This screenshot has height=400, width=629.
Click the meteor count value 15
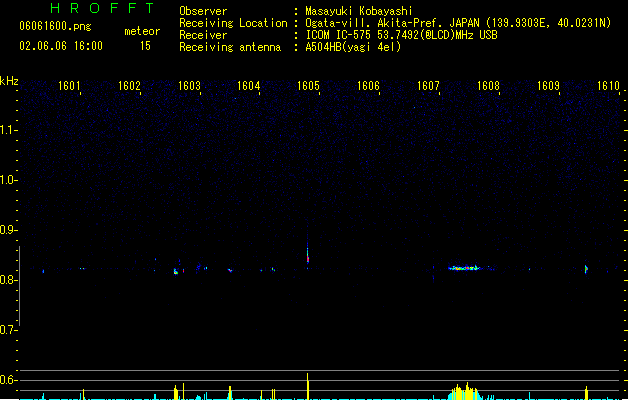[x=145, y=46]
